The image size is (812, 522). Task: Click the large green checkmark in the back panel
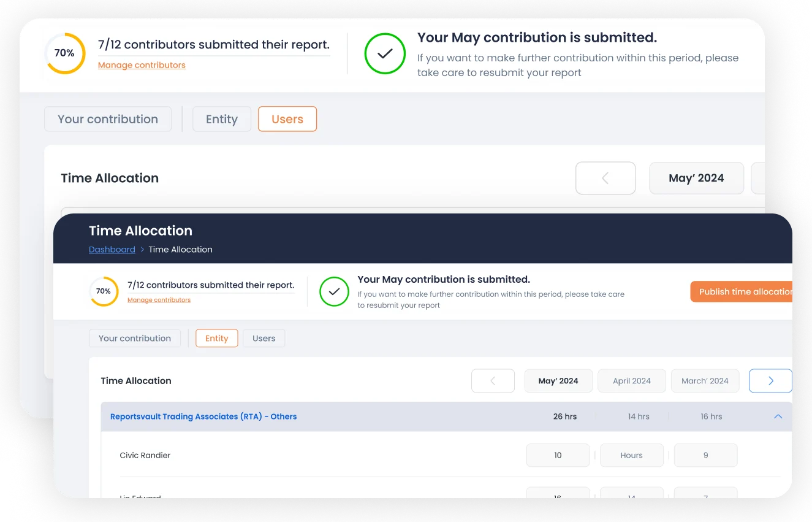(x=385, y=54)
